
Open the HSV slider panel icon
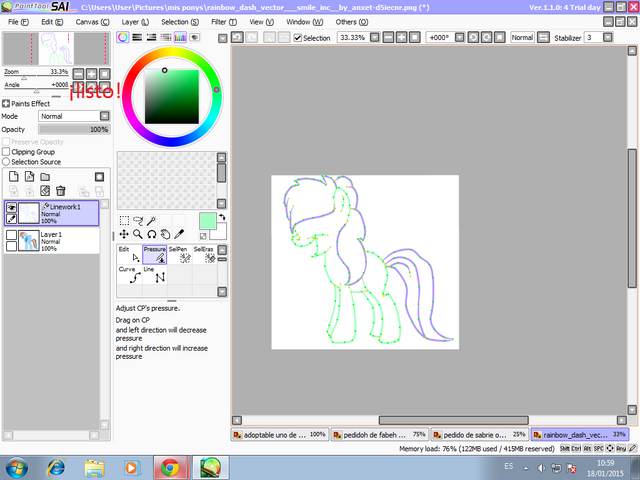(x=151, y=38)
